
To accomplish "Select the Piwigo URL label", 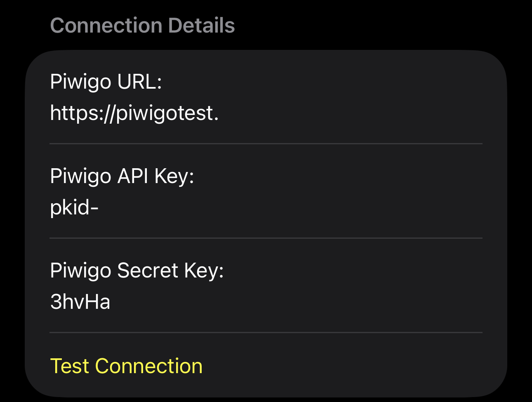I will coord(106,82).
